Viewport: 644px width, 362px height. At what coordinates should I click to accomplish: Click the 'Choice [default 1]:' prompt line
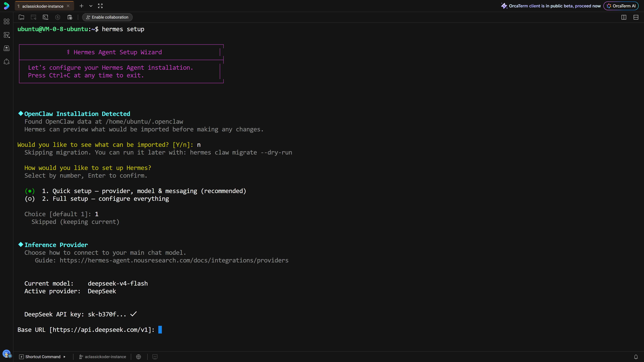62,214
